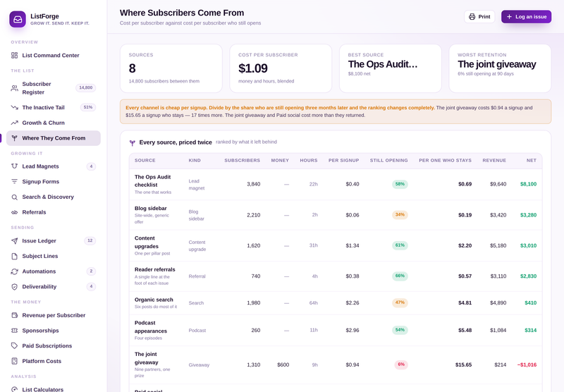Click the Automations refresh icon
The height and width of the screenshot is (392, 564).
[x=14, y=271]
